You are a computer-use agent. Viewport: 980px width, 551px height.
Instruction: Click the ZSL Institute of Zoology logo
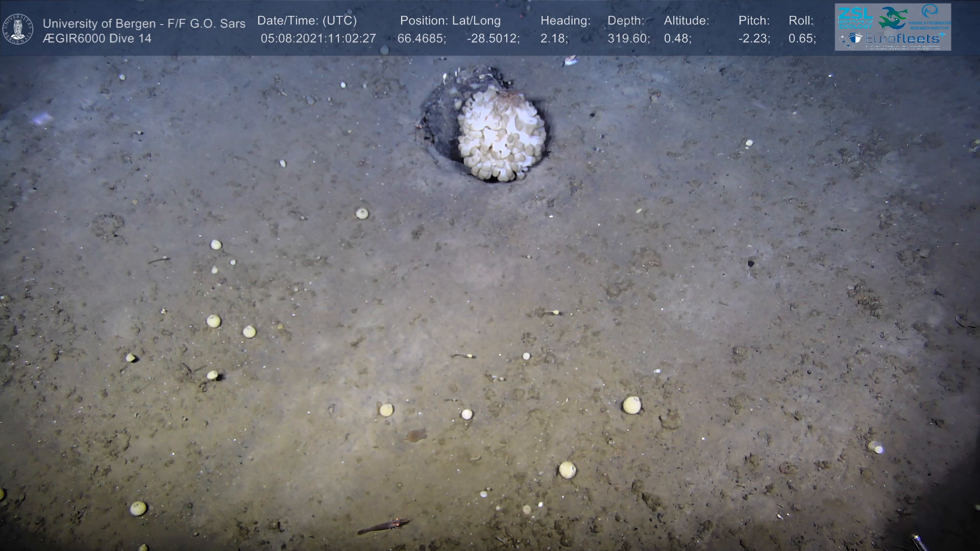pyautogui.click(x=855, y=17)
